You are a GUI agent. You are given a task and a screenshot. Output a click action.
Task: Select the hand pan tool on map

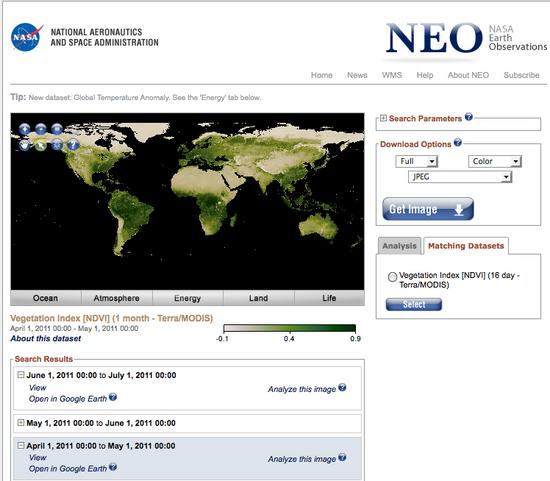coord(25,145)
